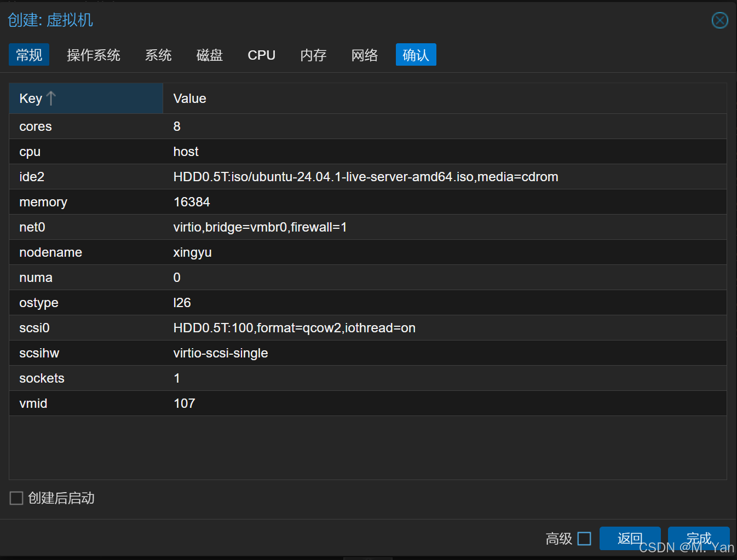Screen dimensions: 737x560
Task: Open the CPU tab
Action: click(261, 55)
